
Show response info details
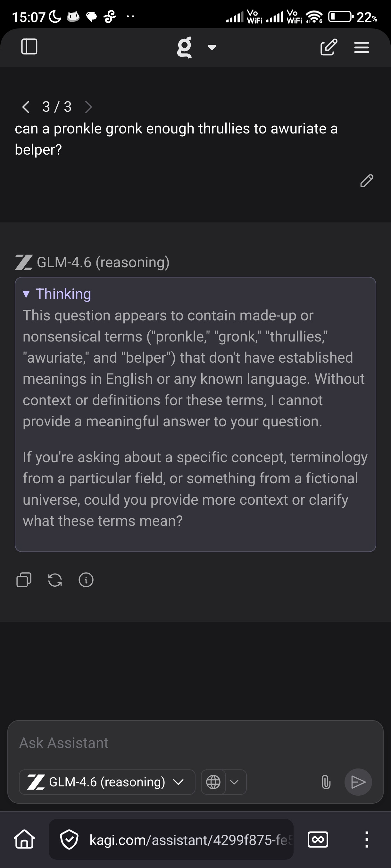[x=86, y=580]
